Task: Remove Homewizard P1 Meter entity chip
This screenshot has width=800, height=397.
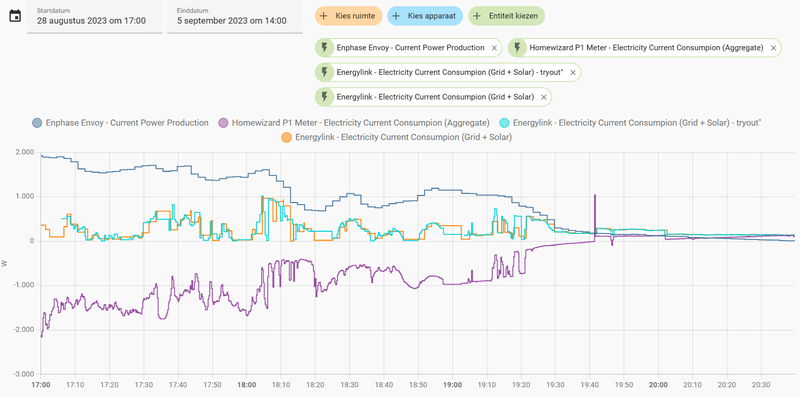Action: (773, 48)
